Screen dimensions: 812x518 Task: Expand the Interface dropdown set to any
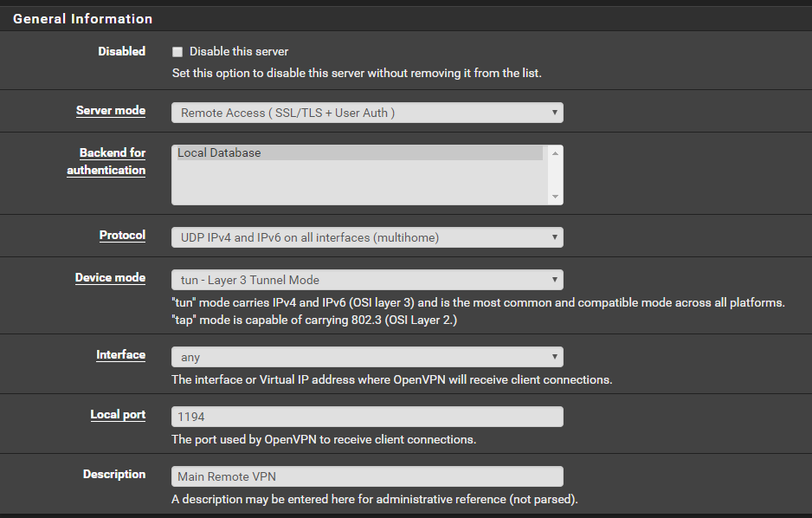tap(367, 357)
